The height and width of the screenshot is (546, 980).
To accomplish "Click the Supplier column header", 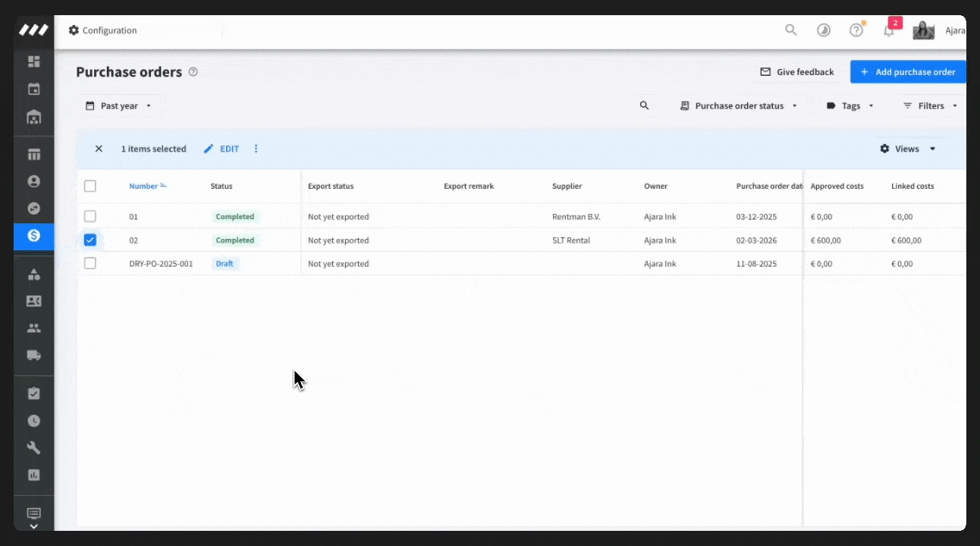I will pyautogui.click(x=567, y=186).
